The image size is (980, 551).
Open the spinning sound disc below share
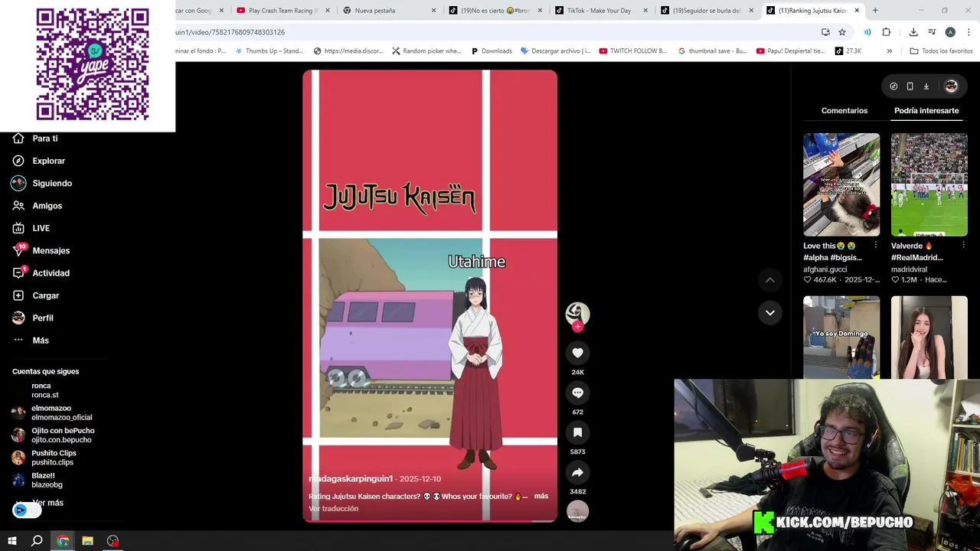click(577, 511)
